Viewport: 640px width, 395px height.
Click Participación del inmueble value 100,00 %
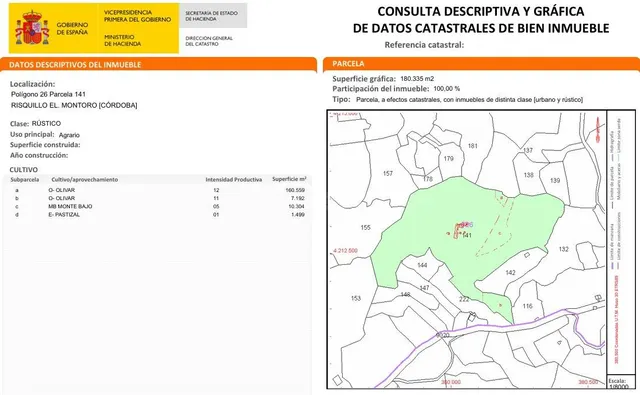pyautogui.click(x=447, y=89)
